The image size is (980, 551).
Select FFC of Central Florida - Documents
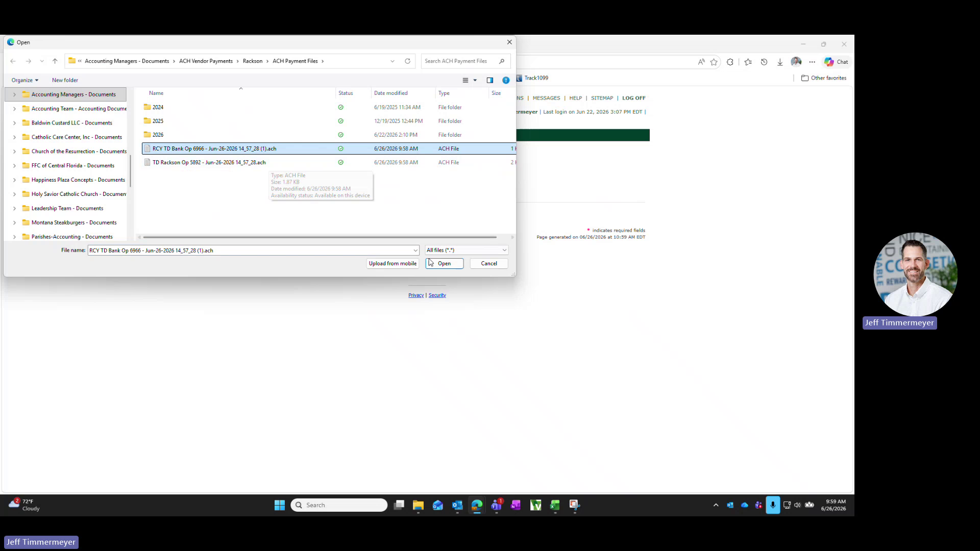(72, 166)
